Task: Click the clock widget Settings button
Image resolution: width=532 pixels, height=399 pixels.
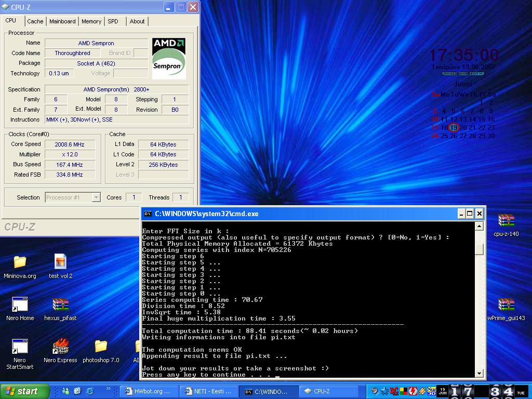Action: (x=449, y=74)
